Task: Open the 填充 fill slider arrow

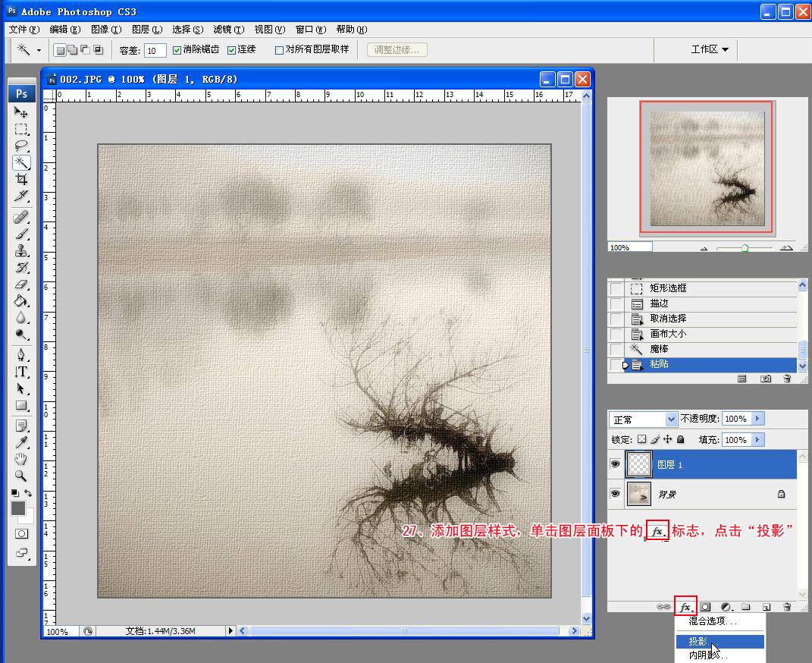Action: [x=757, y=440]
